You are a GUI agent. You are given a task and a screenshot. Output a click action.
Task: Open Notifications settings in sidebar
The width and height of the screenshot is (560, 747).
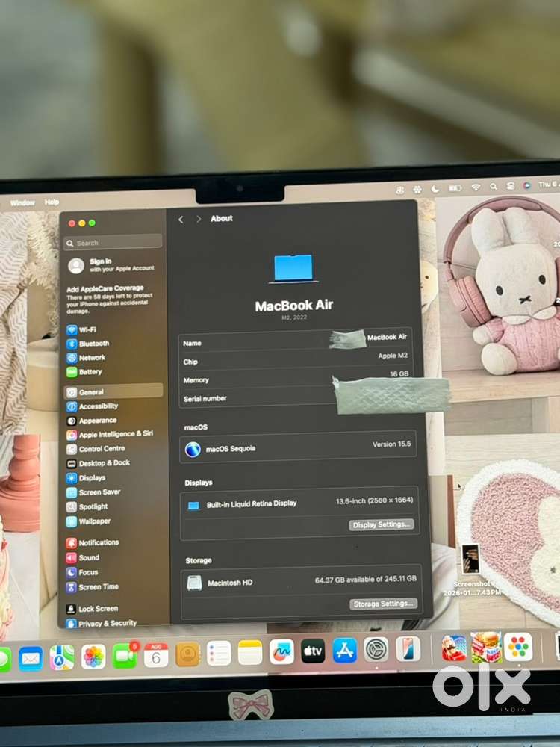coord(93,542)
